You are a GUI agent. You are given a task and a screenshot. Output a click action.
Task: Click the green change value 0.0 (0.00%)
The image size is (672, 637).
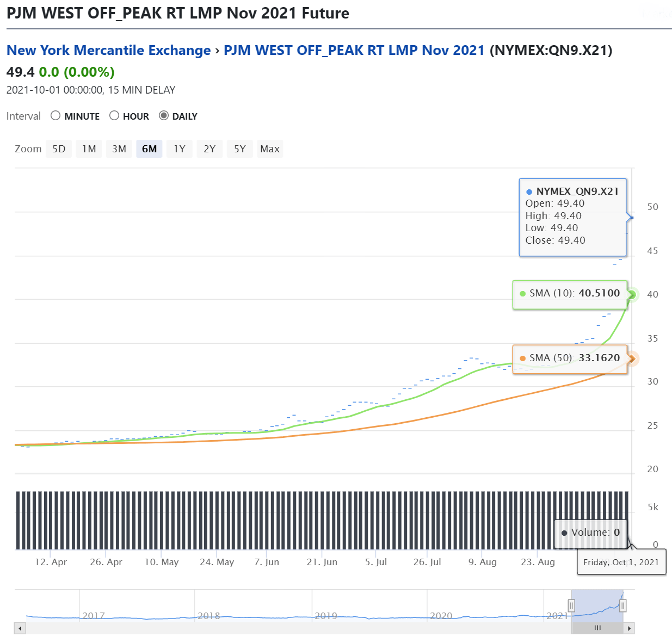click(77, 72)
